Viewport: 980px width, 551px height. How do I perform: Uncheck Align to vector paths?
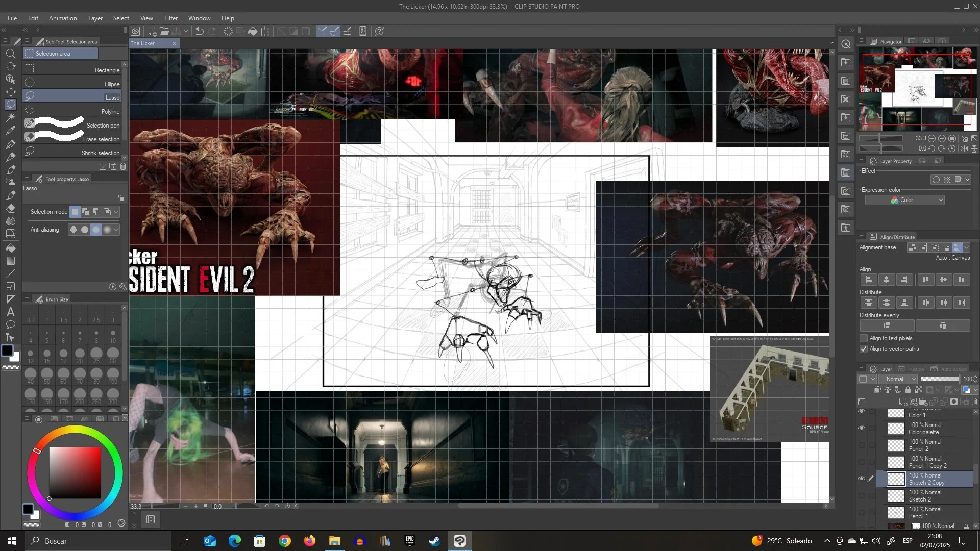coord(864,349)
